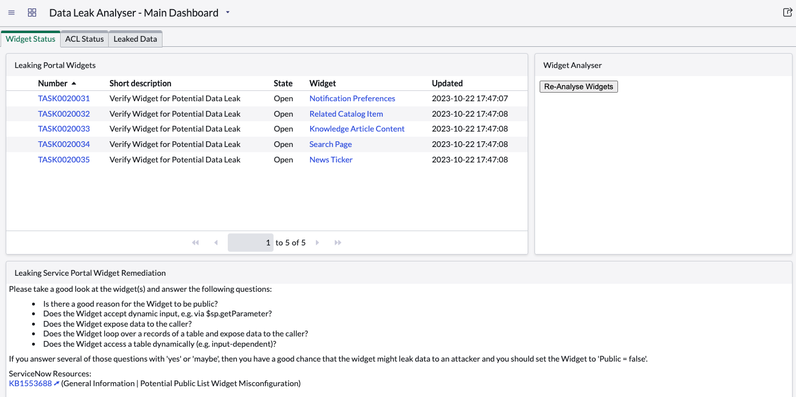Open the News Ticker widget link

(x=331, y=160)
